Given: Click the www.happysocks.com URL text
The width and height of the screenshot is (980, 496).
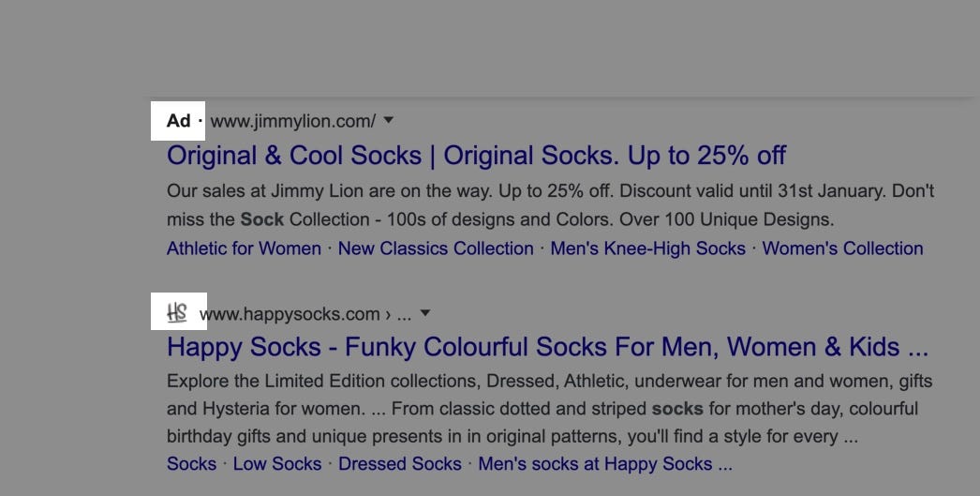Looking at the screenshot, I should tap(290, 313).
